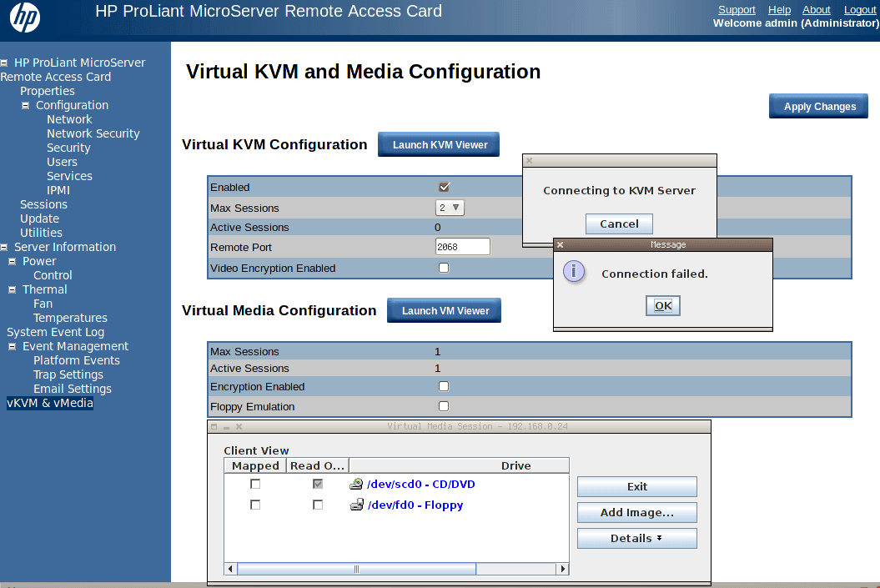Click the info icon in Message dialog
This screenshot has height=588, width=880.
pos(574,272)
